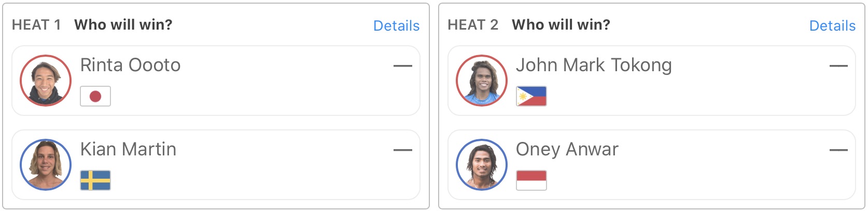The height and width of the screenshot is (211, 868).
Task: Pick Rinta Oooto by clicking his name
Action: 130,65
